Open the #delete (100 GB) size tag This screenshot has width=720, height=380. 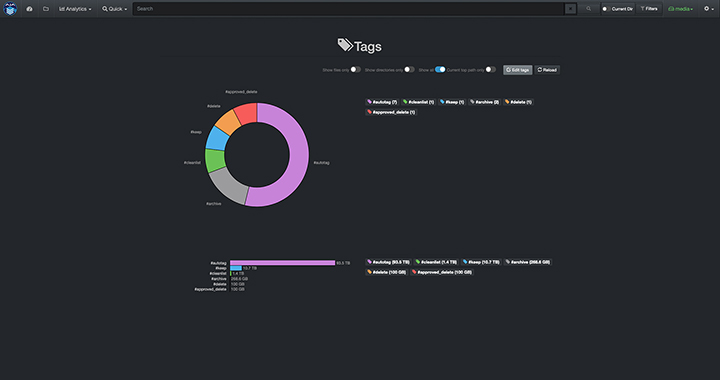click(387, 272)
